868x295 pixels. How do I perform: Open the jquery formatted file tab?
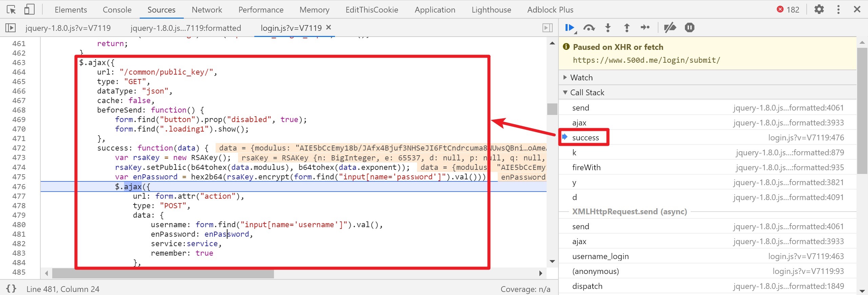pyautogui.click(x=186, y=28)
